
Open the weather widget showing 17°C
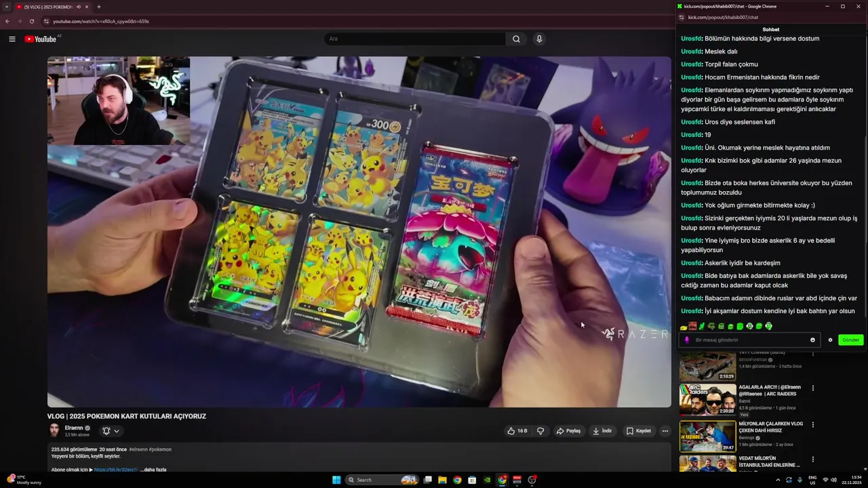tap(24, 480)
